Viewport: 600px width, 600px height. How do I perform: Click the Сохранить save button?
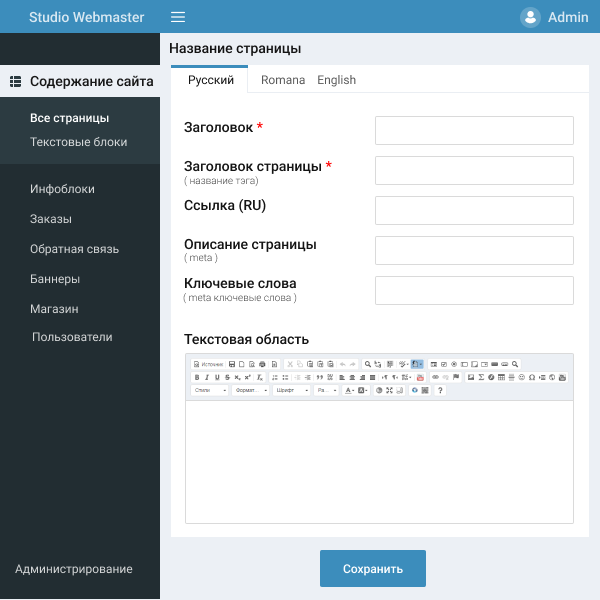pyautogui.click(x=372, y=569)
